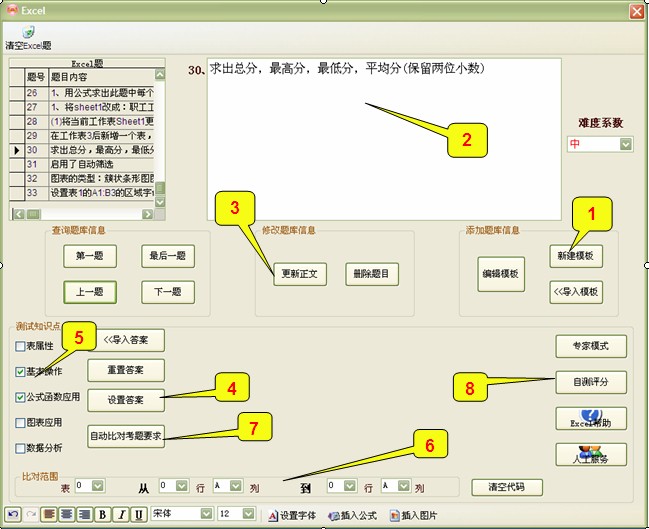Screen dimensions: 649x529
Task: Align text right in bottom toolbar
Action: tap(84, 515)
